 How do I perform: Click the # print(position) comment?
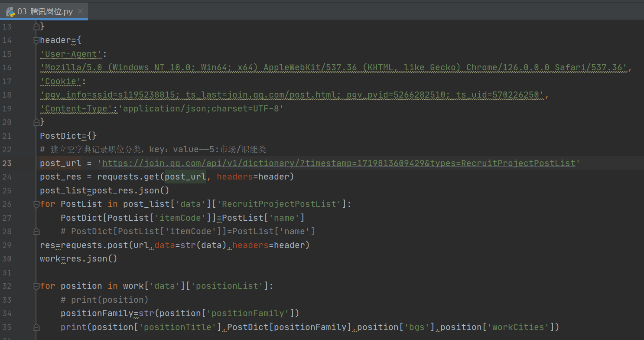coord(104,300)
